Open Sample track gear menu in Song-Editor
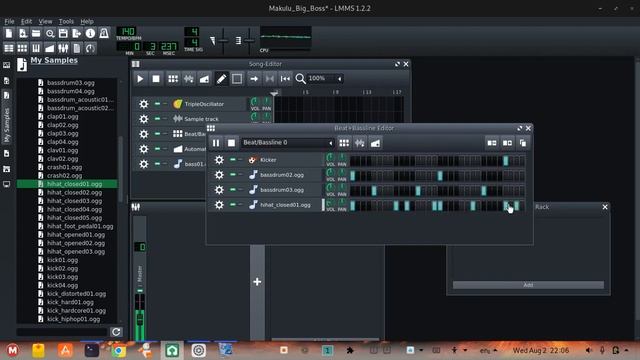 pyautogui.click(x=144, y=119)
